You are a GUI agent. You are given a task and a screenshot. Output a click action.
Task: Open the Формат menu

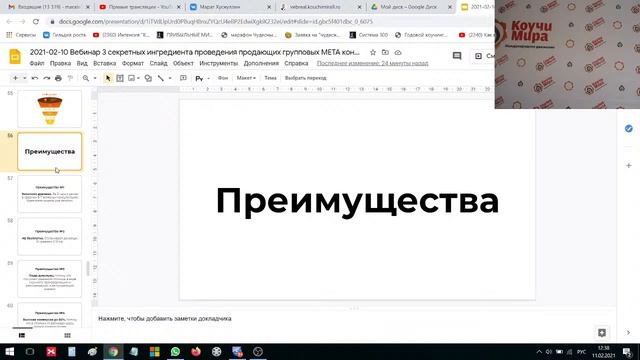coord(133,63)
